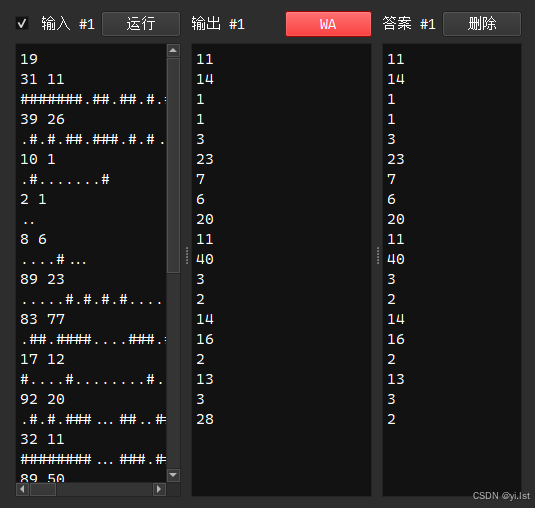The height and width of the screenshot is (508, 535).
Task: Click the horizontal scroll-left arrow
Action: coord(22,489)
